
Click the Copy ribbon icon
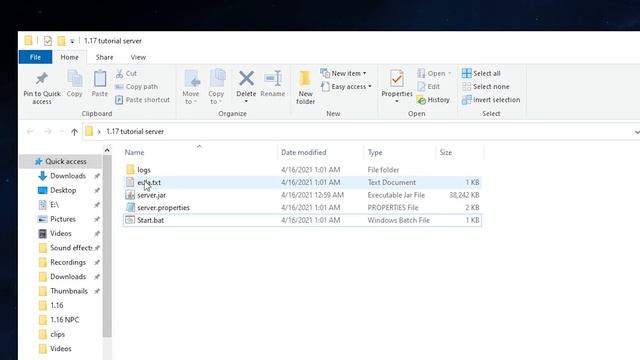[x=75, y=78]
